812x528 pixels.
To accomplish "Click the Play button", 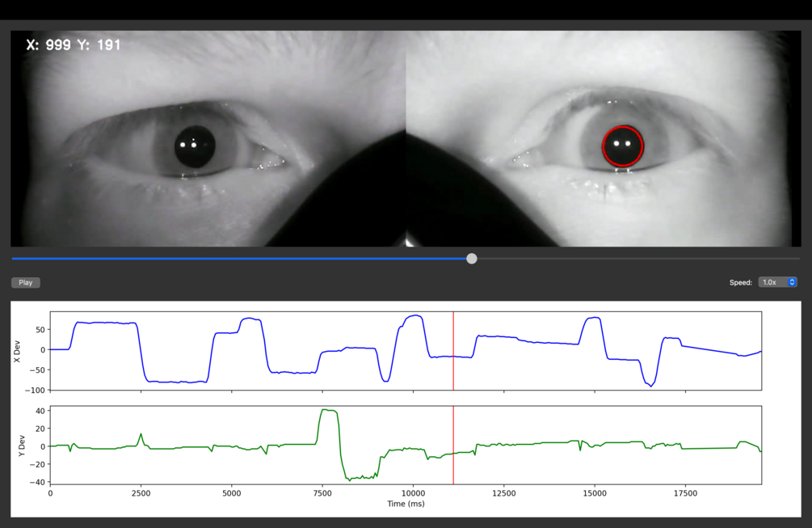I will pos(25,282).
